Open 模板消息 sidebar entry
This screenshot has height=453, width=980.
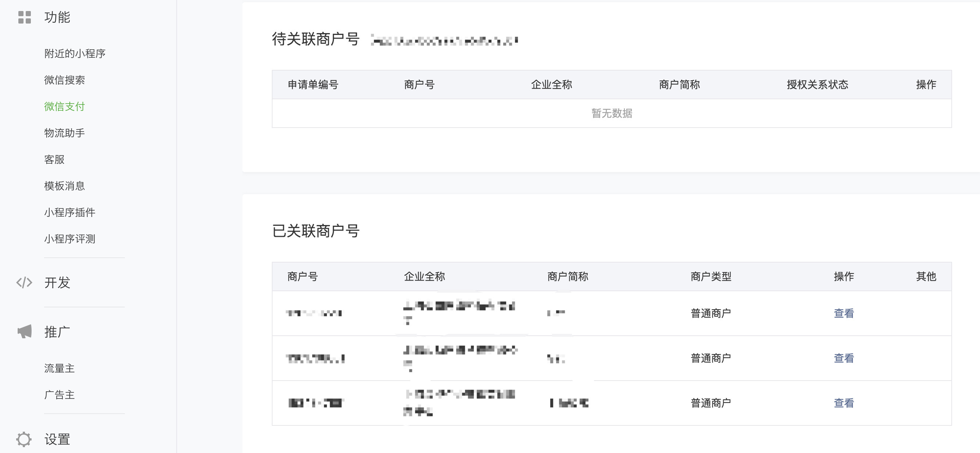(x=64, y=186)
